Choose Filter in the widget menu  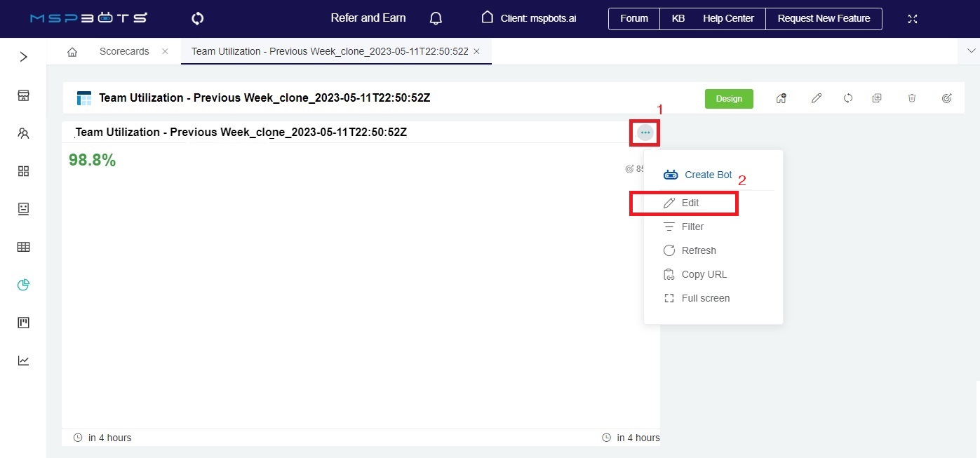pyautogui.click(x=692, y=227)
